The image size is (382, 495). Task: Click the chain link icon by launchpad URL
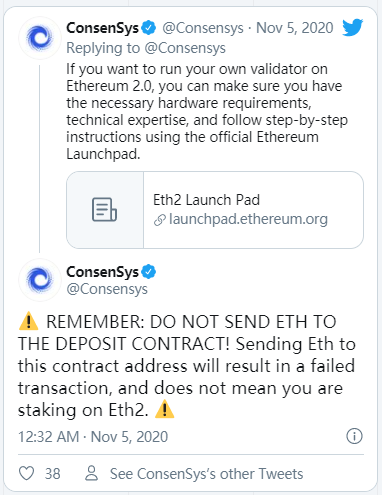coord(160,220)
